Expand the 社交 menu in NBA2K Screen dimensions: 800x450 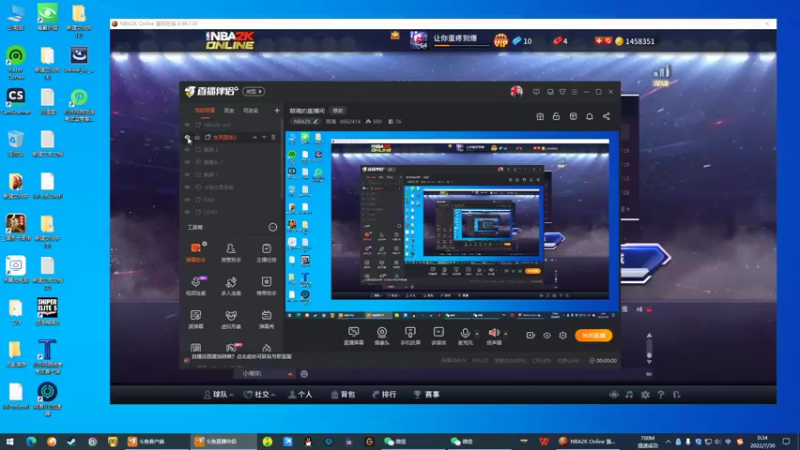point(259,394)
